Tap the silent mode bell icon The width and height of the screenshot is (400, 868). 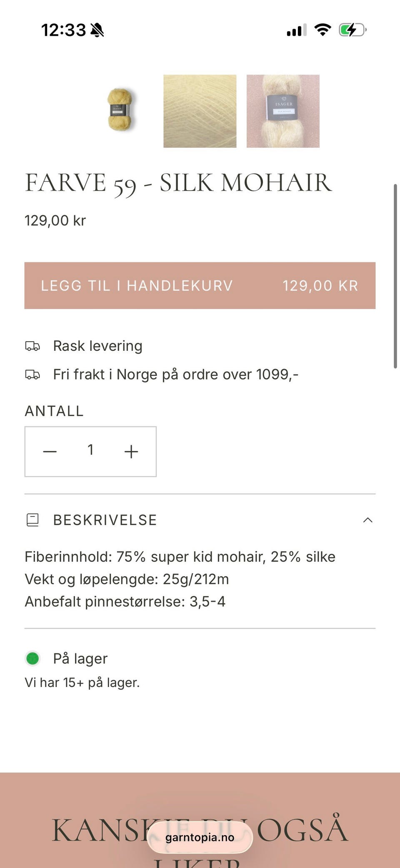[97, 30]
